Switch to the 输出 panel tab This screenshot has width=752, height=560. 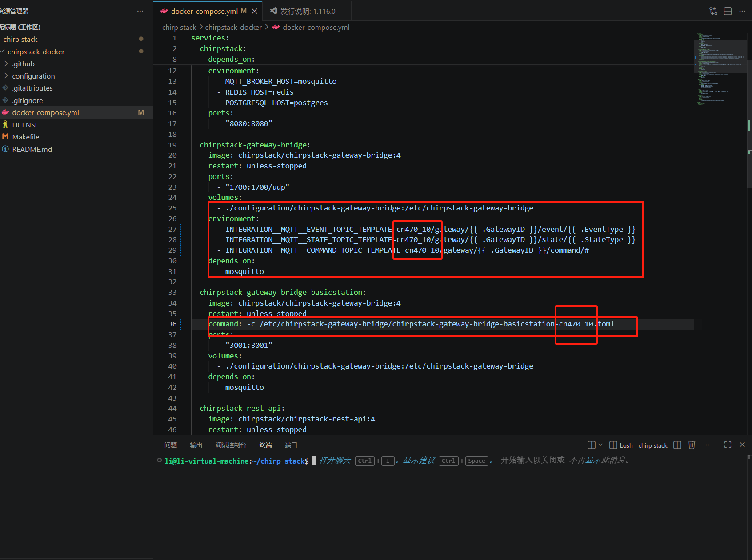pos(196,445)
